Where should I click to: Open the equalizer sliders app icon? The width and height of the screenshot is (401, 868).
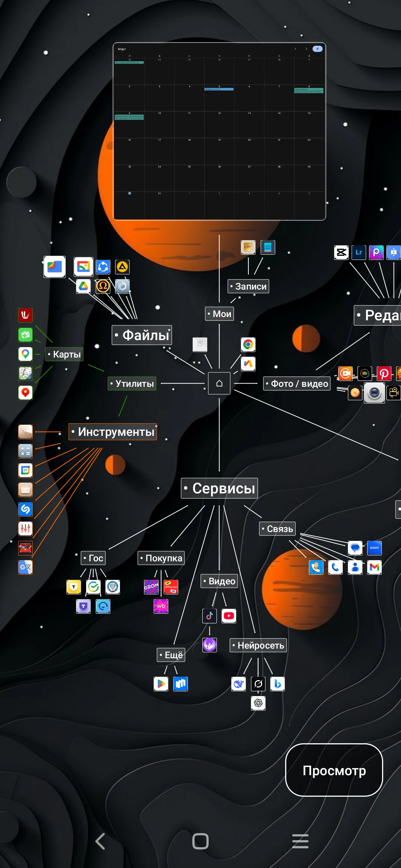(25, 528)
